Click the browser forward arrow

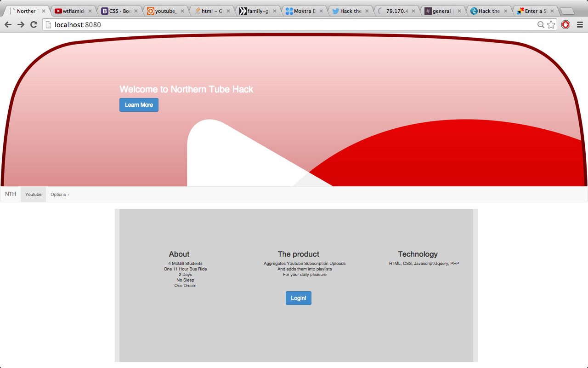[21, 24]
